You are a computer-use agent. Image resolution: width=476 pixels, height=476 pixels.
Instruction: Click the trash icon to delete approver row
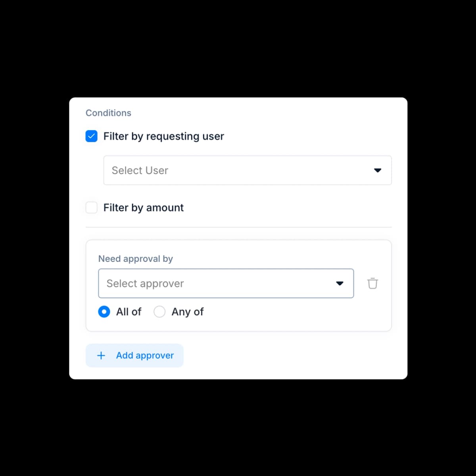click(372, 283)
